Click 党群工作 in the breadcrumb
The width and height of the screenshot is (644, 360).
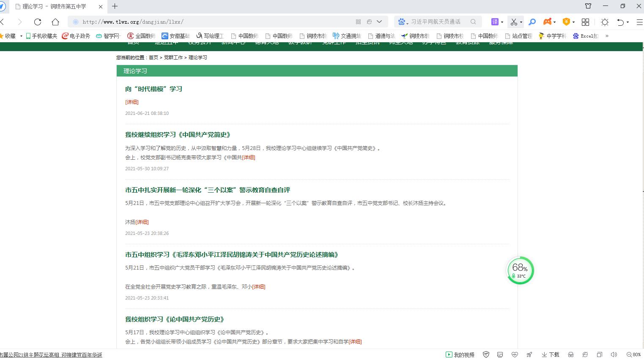pyautogui.click(x=173, y=57)
